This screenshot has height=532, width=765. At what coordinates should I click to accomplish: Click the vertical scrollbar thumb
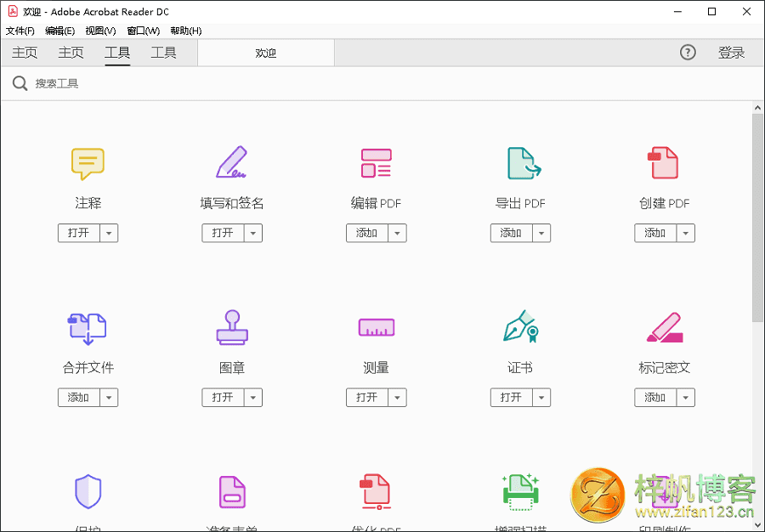coord(757,218)
